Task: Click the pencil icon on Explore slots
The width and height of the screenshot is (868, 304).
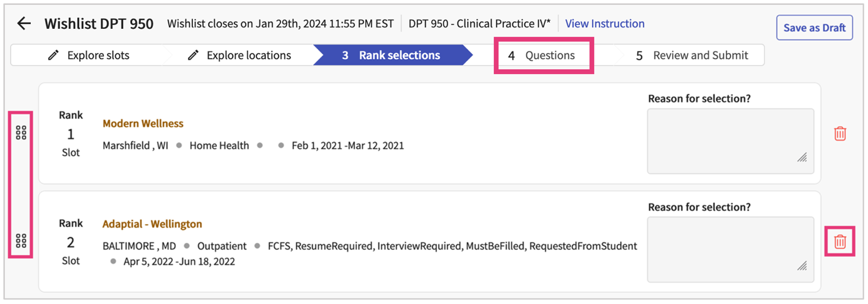Action: click(x=54, y=55)
